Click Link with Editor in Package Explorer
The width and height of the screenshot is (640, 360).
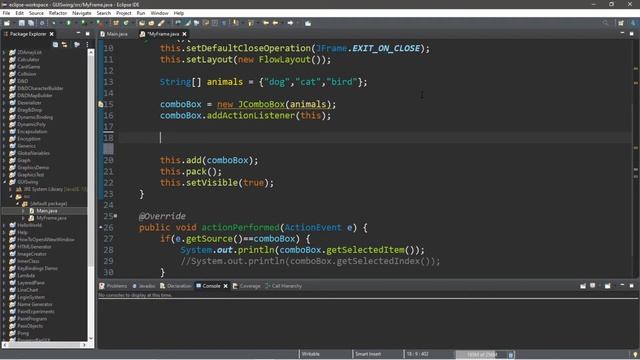click(64, 44)
